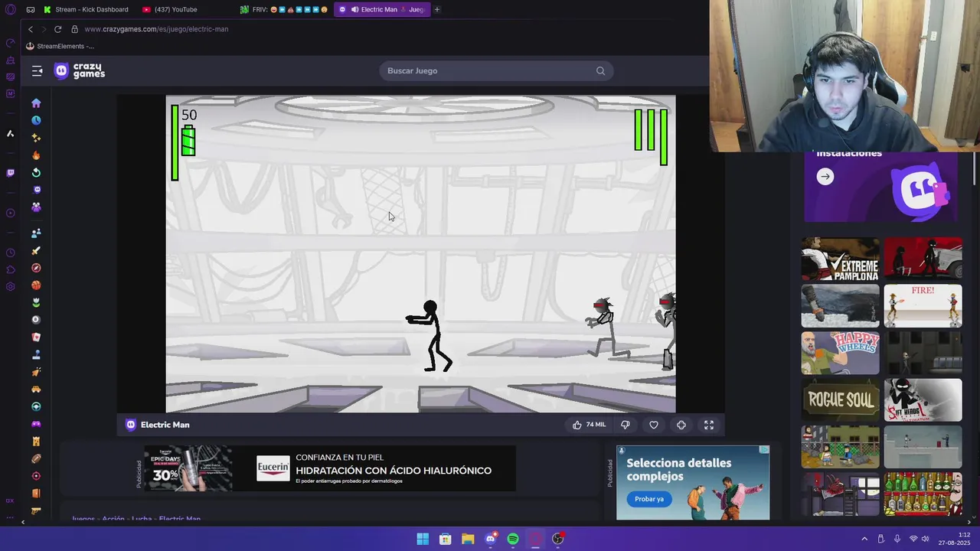
Task: Open Rogue Soul game thumbnail
Action: pyautogui.click(x=841, y=399)
